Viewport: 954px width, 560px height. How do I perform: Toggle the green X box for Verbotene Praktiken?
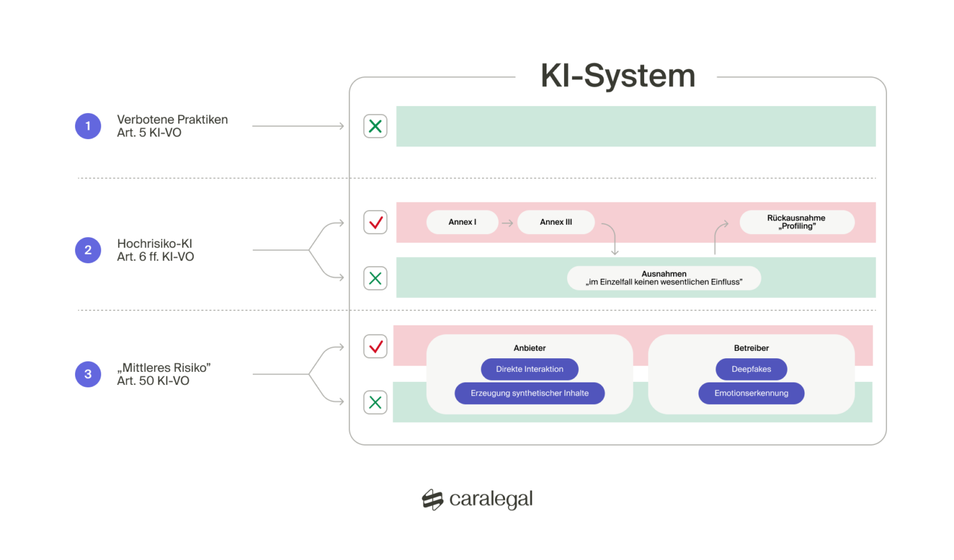coord(375,126)
